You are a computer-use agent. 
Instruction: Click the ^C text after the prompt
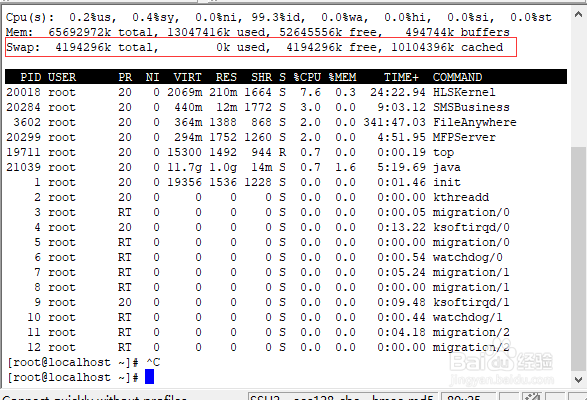click(153, 362)
